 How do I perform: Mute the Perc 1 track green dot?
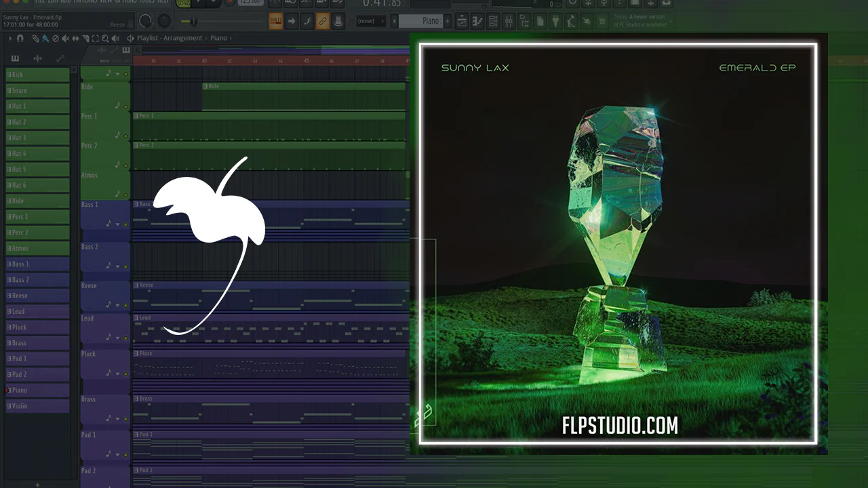pos(125,136)
